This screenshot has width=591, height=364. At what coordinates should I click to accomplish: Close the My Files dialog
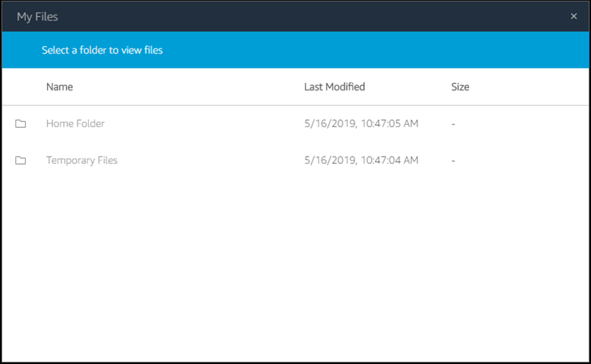(x=574, y=16)
